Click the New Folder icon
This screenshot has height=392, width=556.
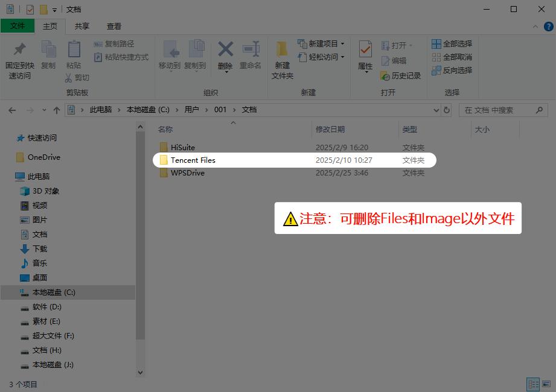click(x=282, y=57)
